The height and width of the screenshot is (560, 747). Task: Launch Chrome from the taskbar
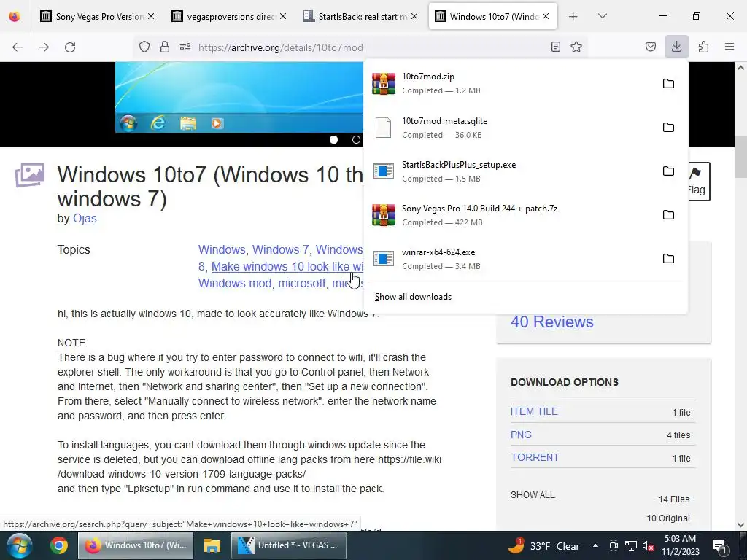pyautogui.click(x=58, y=545)
